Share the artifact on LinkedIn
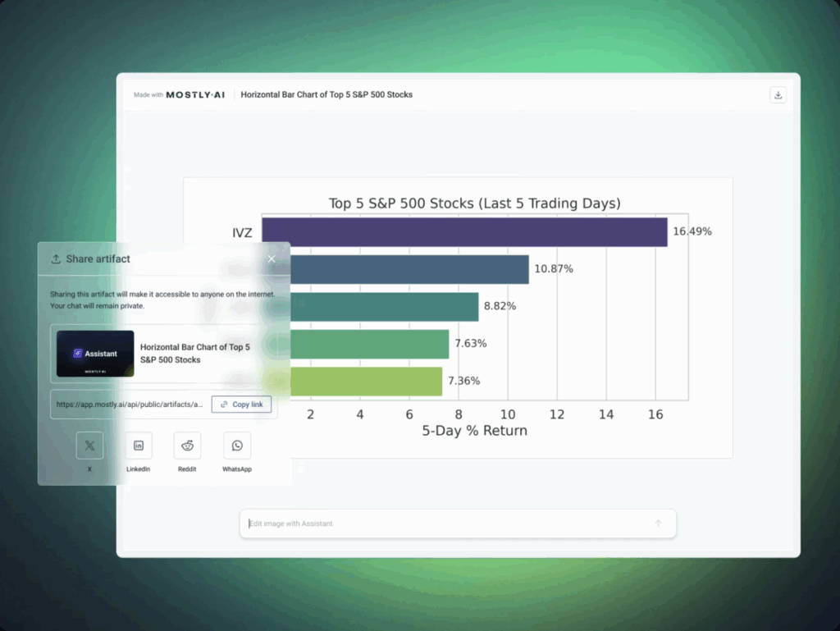The image size is (840, 631). coord(139,446)
